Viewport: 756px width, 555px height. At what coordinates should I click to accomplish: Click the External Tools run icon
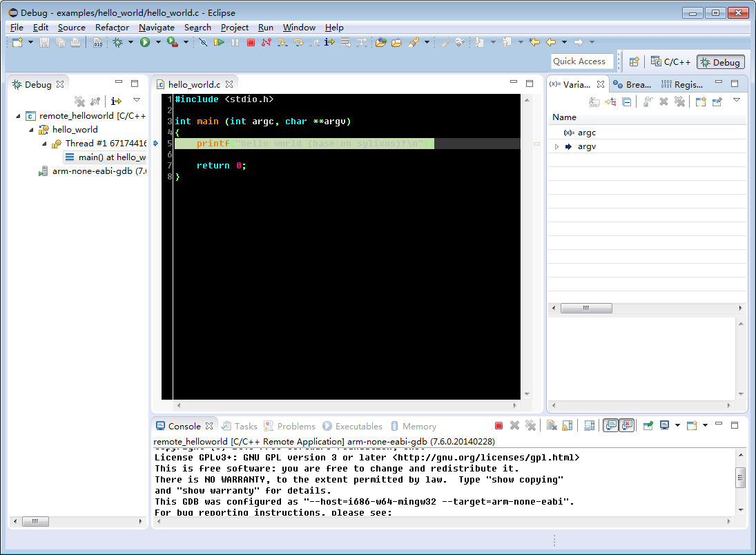[x=172, y=42]
